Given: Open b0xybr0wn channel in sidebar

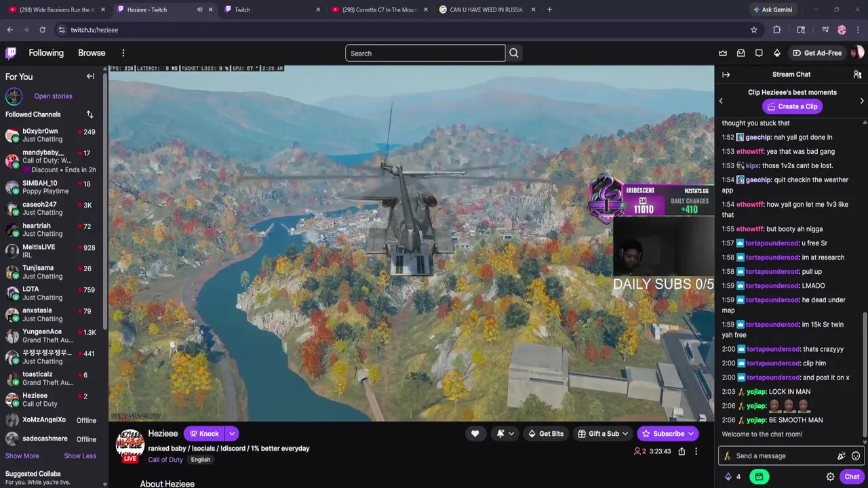Looking at the screenshot, I should pyautogui.click(x=52, y=135).
